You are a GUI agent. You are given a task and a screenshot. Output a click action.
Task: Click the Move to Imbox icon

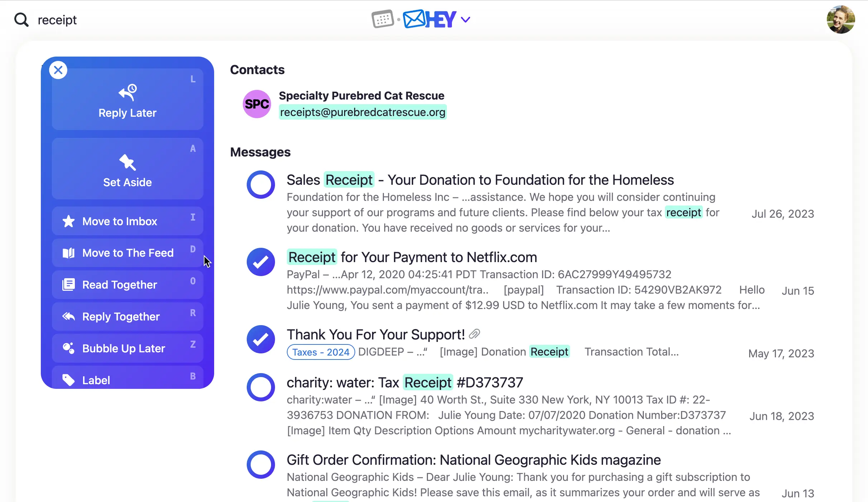(x=69, y=221)
